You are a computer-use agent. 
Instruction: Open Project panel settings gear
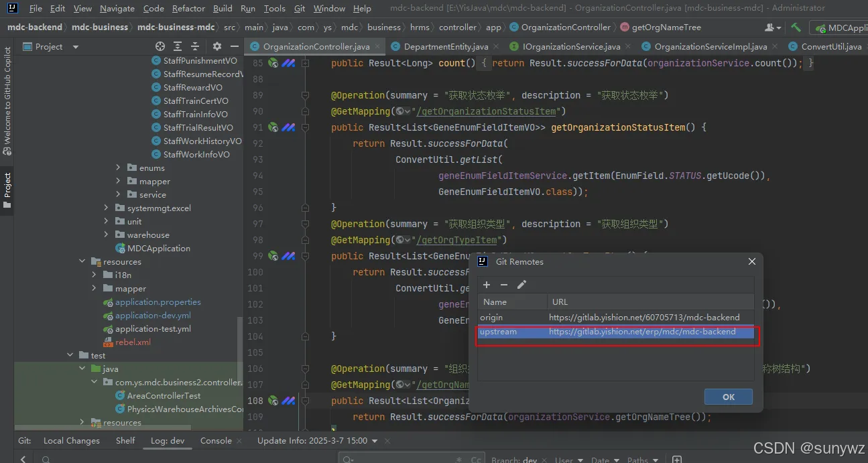(216, 46)
